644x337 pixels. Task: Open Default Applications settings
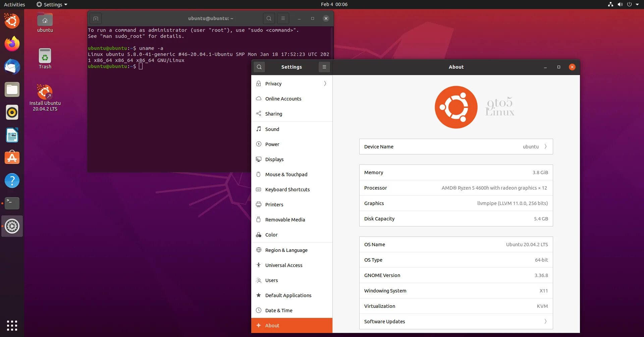point(292,295)
